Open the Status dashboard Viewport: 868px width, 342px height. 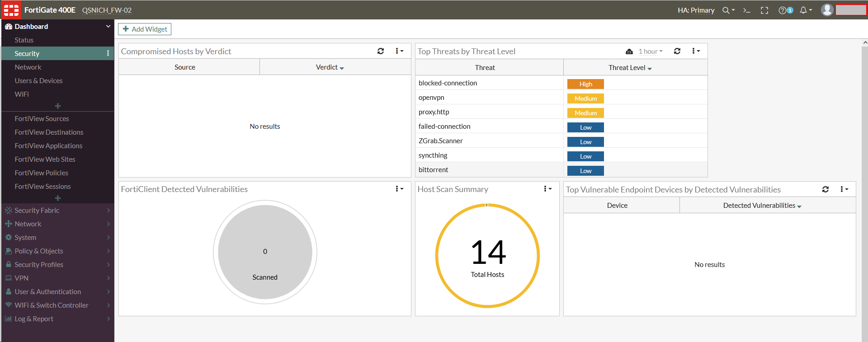click(x=24, y=40)
